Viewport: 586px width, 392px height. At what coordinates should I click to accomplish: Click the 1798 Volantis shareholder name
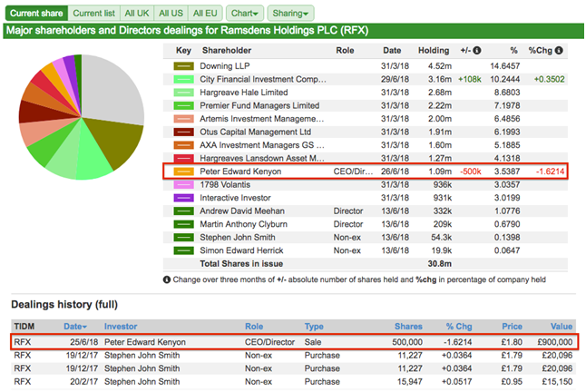225,184
